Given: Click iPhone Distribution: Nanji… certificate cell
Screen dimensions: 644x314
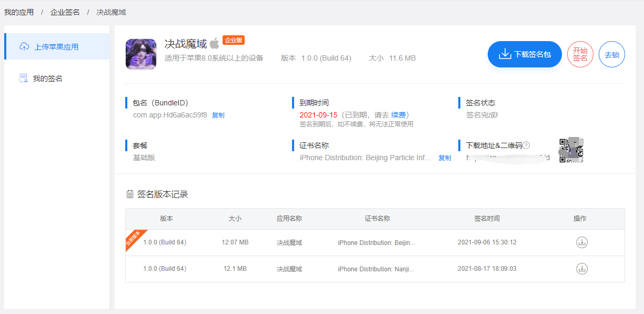Looking at the screenshot, I should point(377,269).
